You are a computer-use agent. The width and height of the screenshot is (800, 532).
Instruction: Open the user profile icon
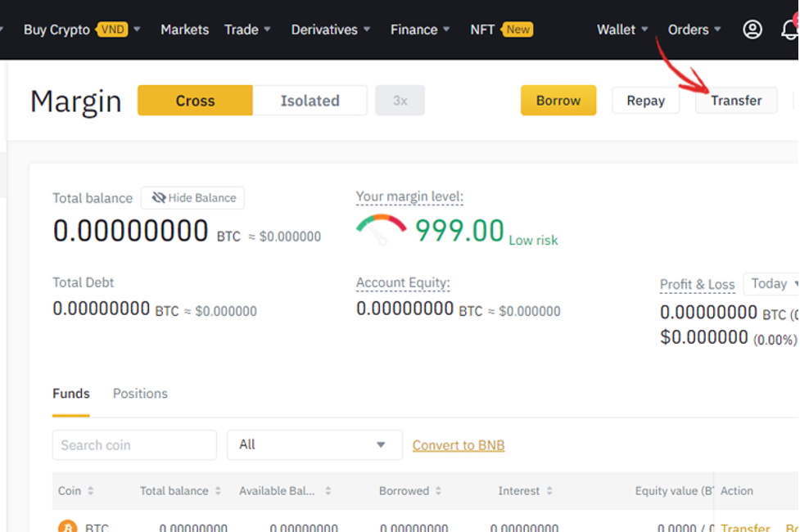coord(752,29)
